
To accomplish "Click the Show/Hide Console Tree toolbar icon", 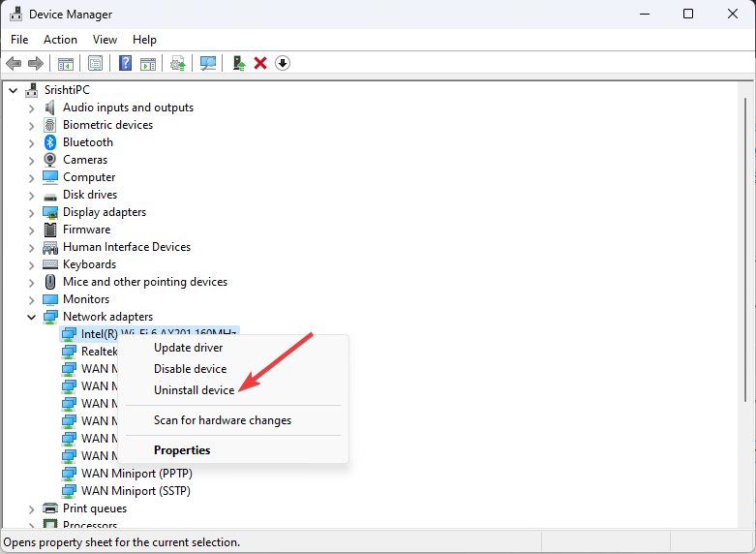I will 66,63.
